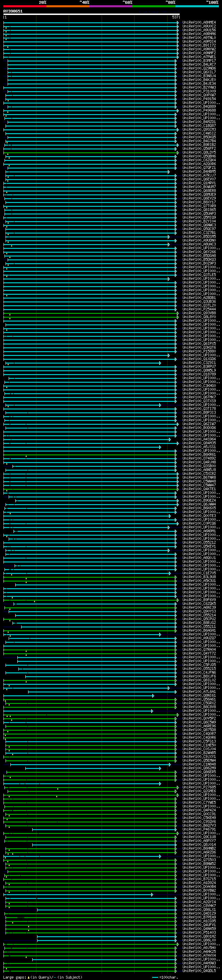The height and width of the screenshot is (980, 222).
Task: Click the UniRef100_O55215 label
Action: pyautogui.click(x=199, y=669)
